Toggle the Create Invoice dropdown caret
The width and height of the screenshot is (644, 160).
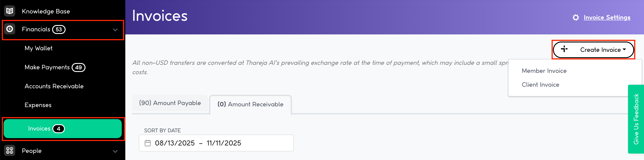tap(624, 49)
